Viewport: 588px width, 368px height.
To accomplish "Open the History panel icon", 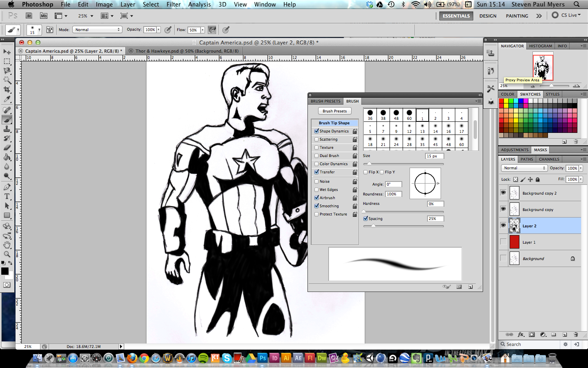I will [x=491, y=71].
